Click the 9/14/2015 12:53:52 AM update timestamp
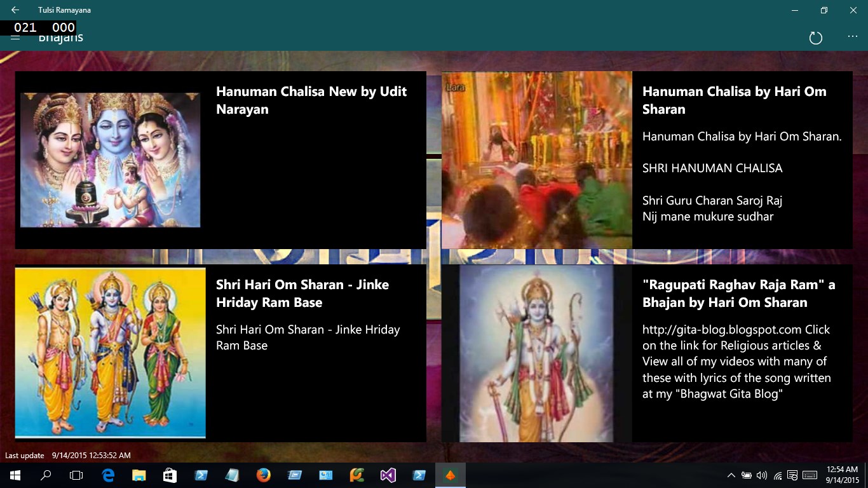Screen dimensions: 868x488 [x=92, y=456]
